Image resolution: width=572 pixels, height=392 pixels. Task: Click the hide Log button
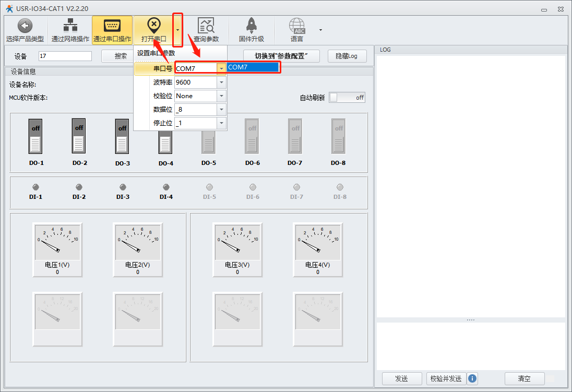point(347,56)
